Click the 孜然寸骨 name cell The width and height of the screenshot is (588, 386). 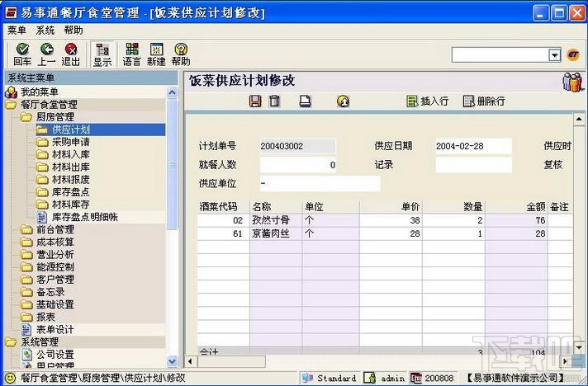pyautogui.click(x=276, y=220)
